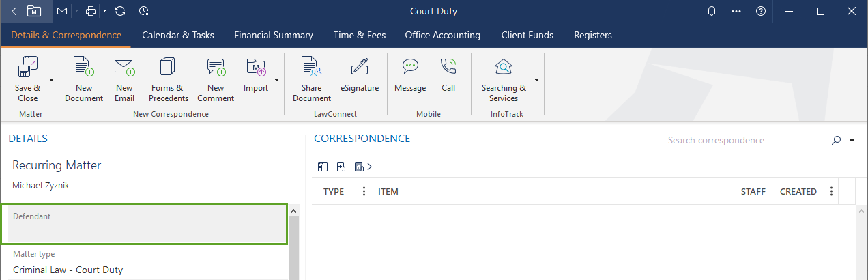This screenshot has width=868, height=280.
Task: Send a mobile Message
Action: [x=409, y=68]
